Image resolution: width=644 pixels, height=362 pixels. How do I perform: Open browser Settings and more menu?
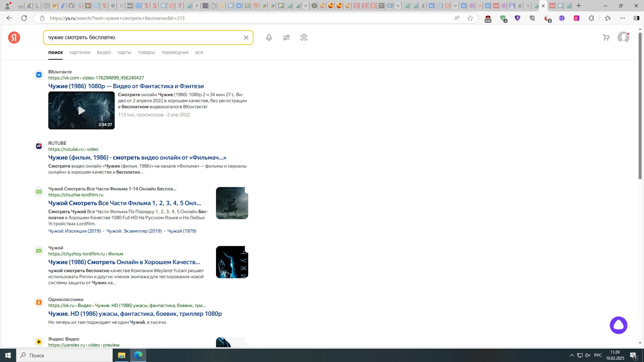pos(622,18)
